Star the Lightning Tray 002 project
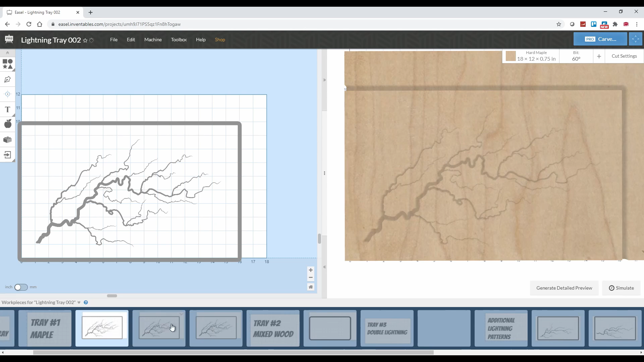 (85, 40)
